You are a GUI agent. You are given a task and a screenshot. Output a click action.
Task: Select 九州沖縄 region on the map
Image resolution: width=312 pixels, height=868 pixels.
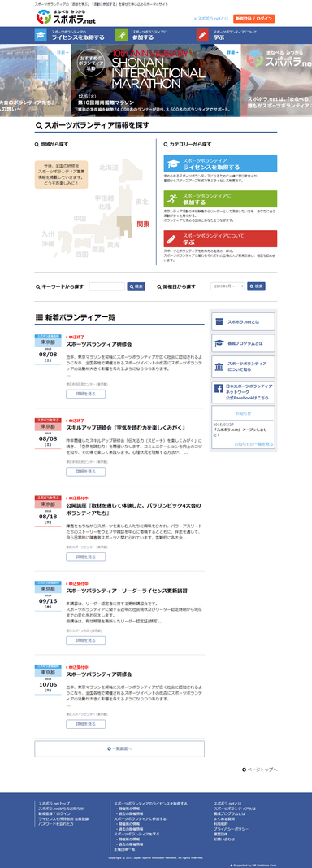coord(48,238)
